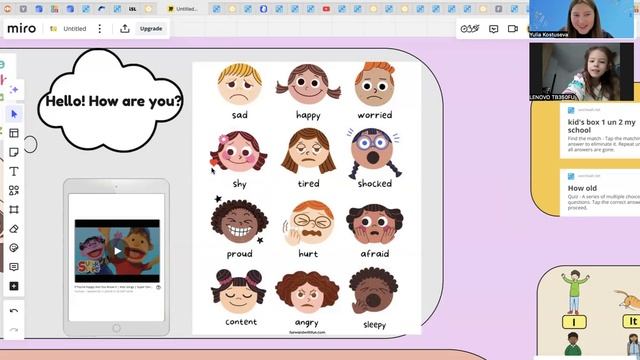Click Yulia Kostuseva's video tile
640x360 pixels.
[581, 19]
